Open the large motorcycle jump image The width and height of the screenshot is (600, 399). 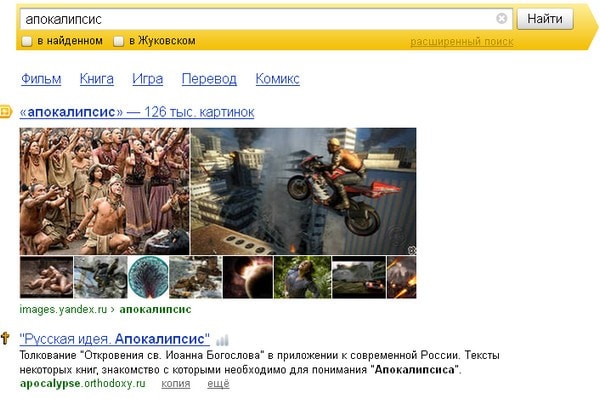303,191
